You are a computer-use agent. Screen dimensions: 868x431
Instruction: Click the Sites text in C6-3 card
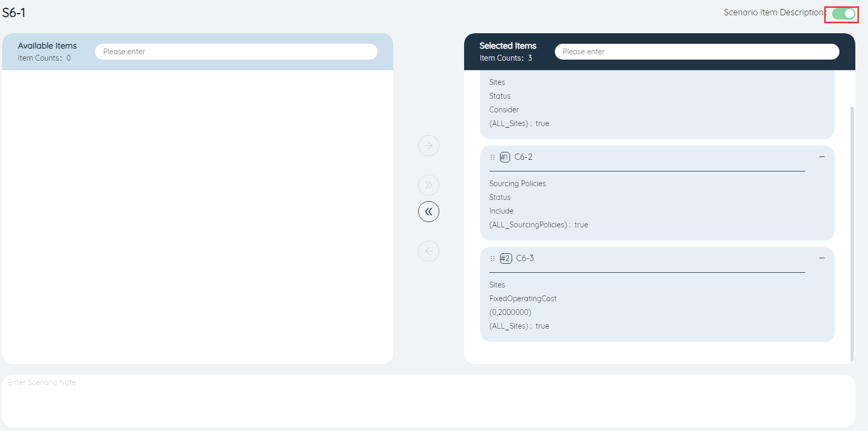497,285
